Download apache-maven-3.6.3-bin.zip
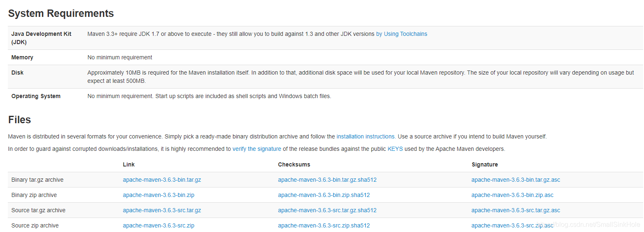 pos(158,195)
